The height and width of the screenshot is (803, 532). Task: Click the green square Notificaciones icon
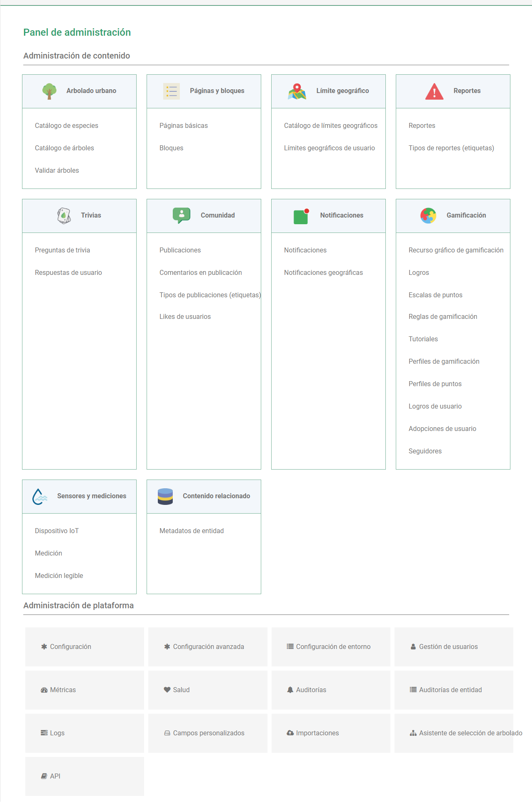tap(301, 216)
